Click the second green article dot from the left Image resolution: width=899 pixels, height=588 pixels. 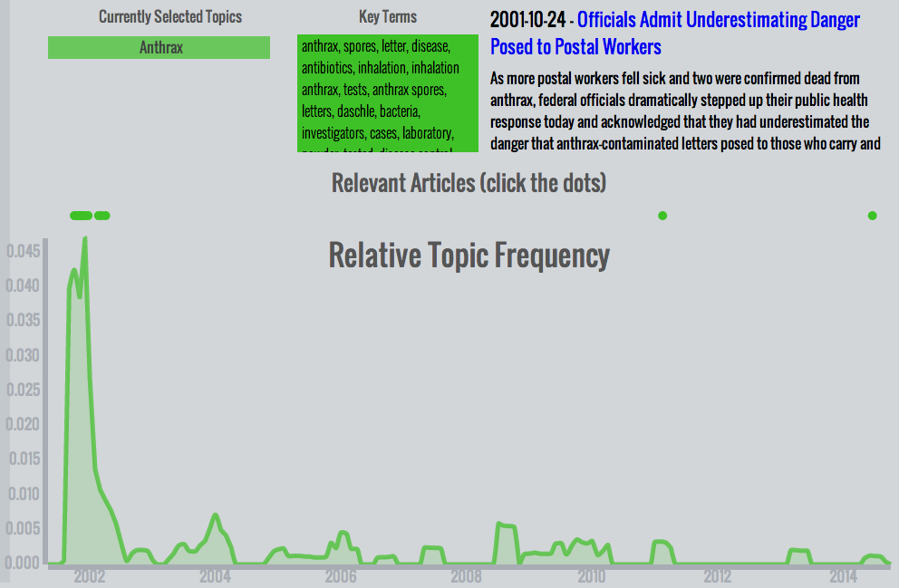tap(102, 216)
